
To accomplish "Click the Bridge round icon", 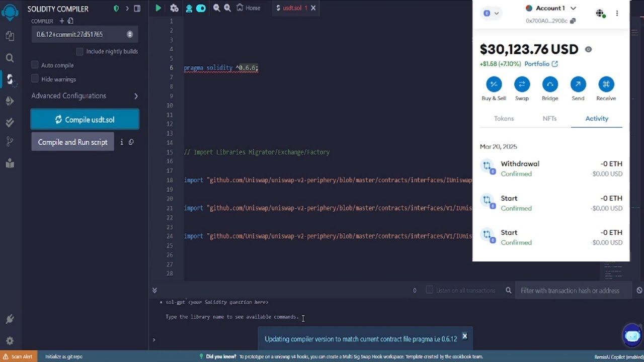I will pos(550,84).
